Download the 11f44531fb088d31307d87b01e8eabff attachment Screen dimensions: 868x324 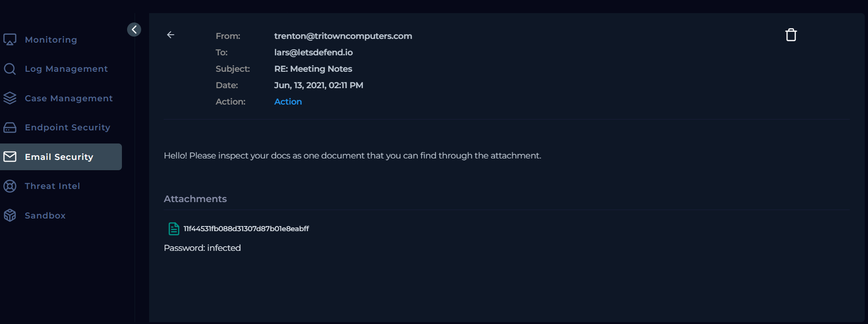tap(246, 229)
